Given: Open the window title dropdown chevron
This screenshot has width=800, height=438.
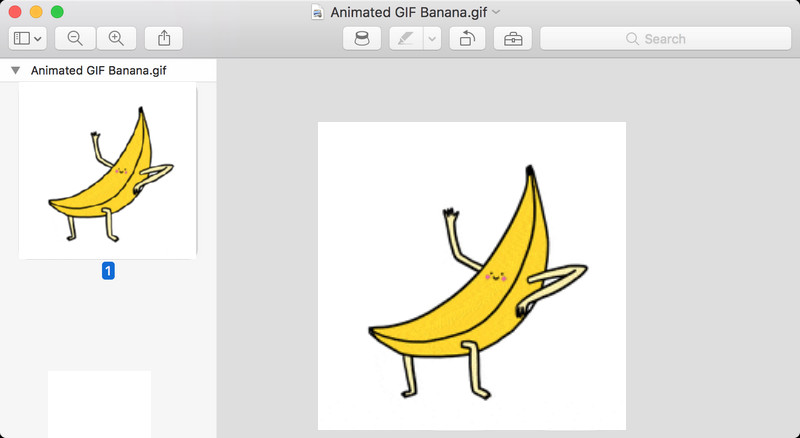Looking at the screenshot, I should (x=496, y=12).
